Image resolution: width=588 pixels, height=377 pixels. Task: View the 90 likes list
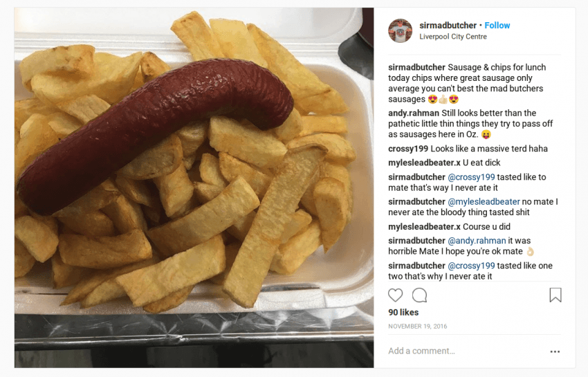point(403,312)
